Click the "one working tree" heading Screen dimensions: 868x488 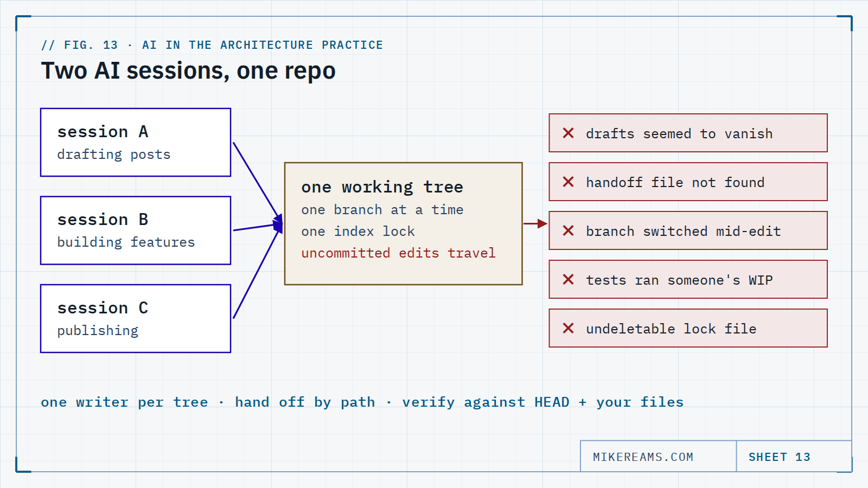pos(382,187)
